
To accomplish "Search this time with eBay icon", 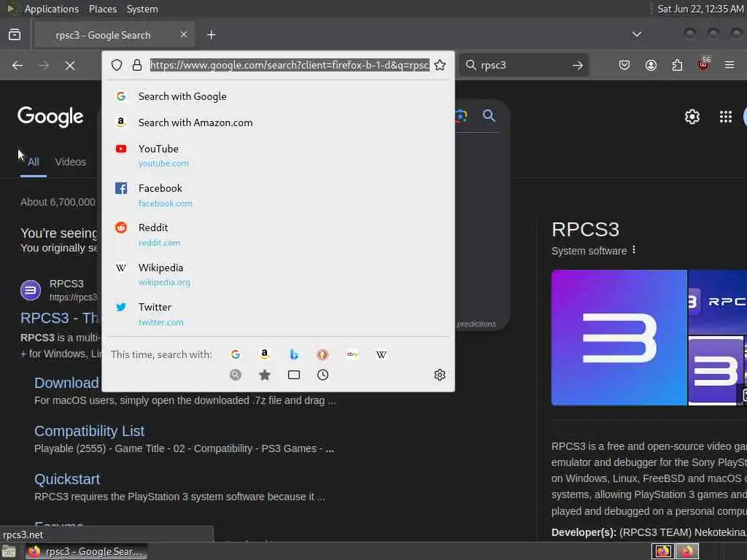I will pyautogui.click(x=352, y=354).
